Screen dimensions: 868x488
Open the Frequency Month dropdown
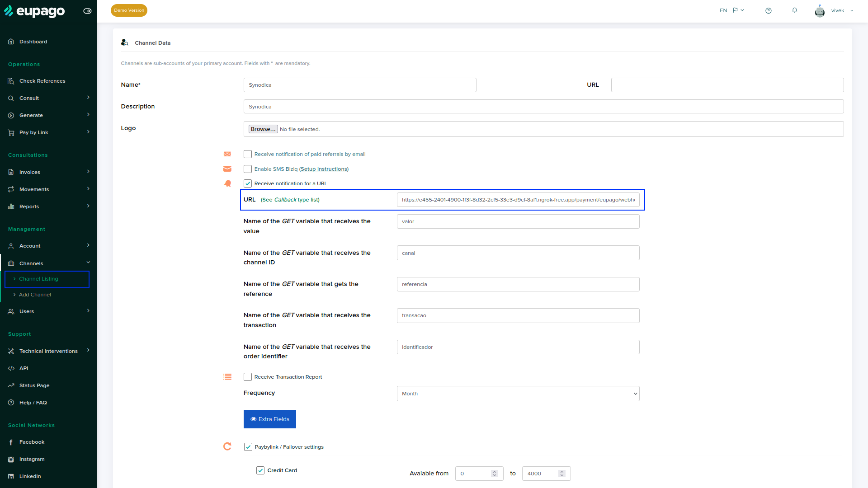(518, 394)
